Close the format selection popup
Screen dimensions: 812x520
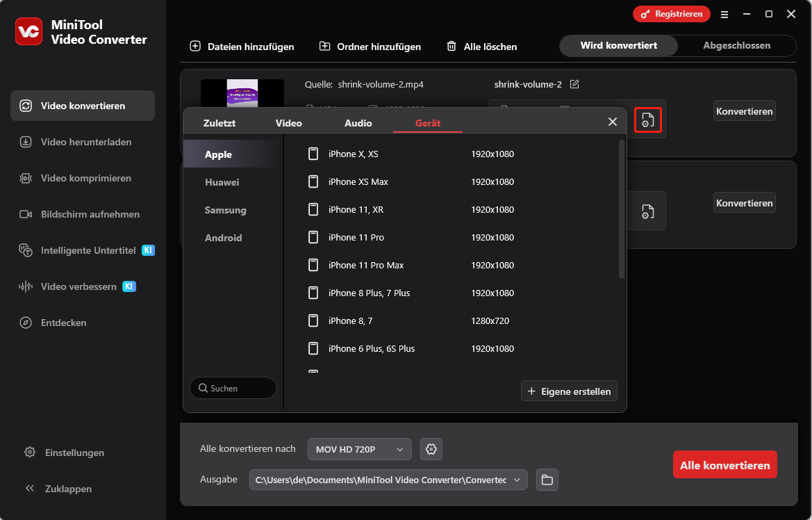[x=612, y=122]
